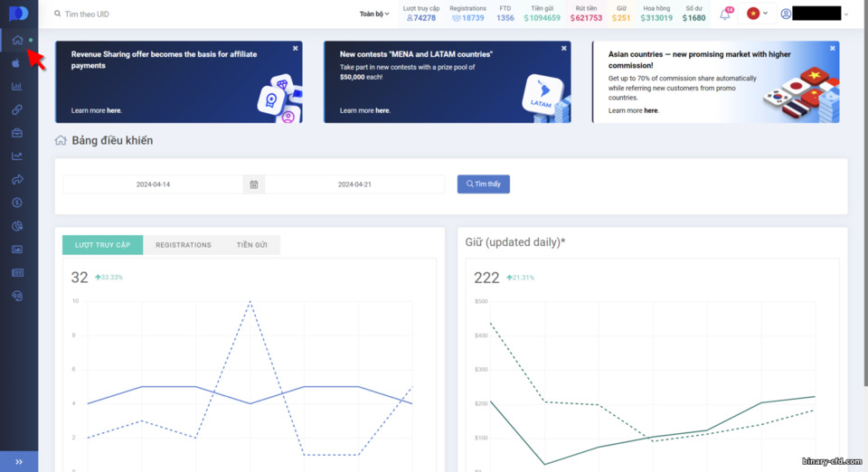The width and height of the screenshot is (868, 472).
Task: Open the Toàn bộ filter dropdown
Action: coord(374,14)
